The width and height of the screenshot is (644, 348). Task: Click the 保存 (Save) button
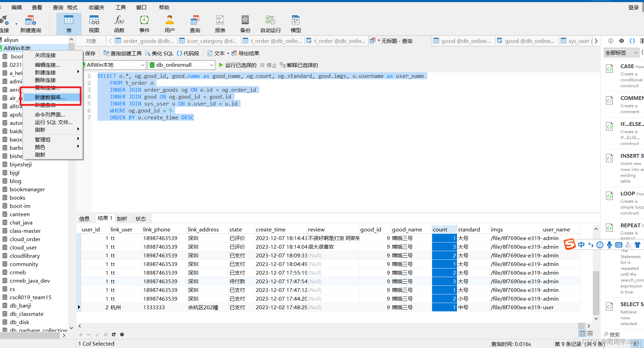tap(90, 53)
